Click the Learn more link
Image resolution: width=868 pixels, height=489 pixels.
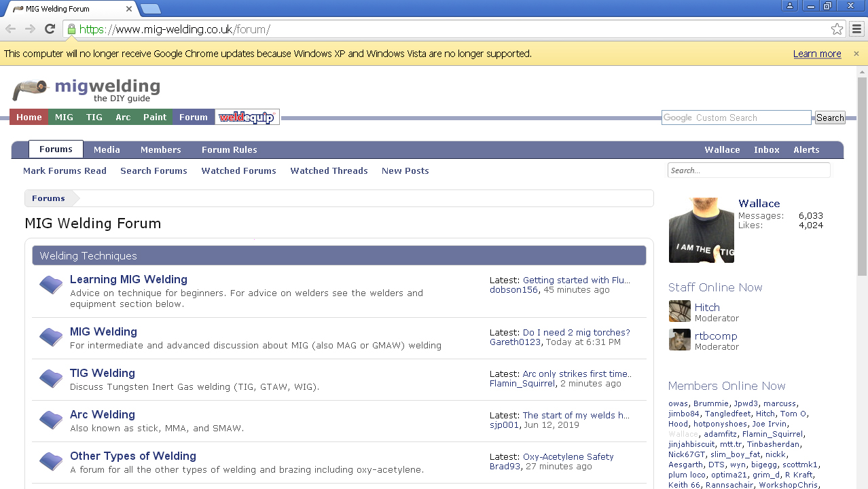[817, 54]
